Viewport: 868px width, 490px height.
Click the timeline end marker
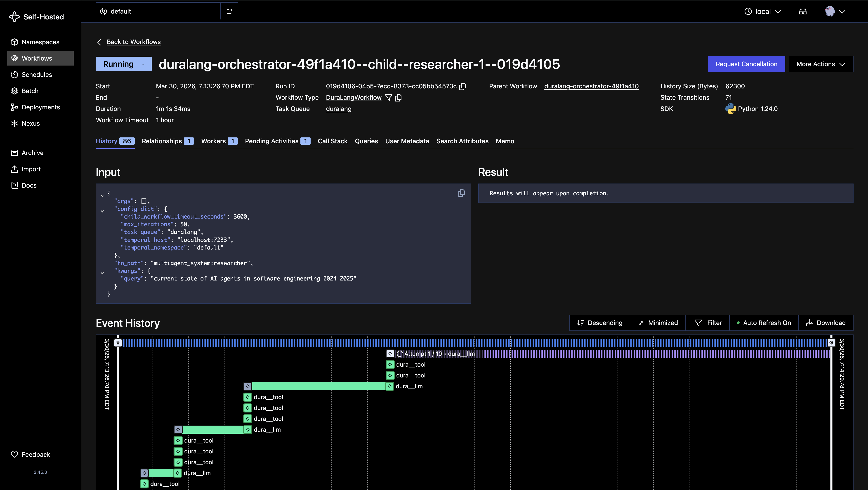tap(831, 343)
